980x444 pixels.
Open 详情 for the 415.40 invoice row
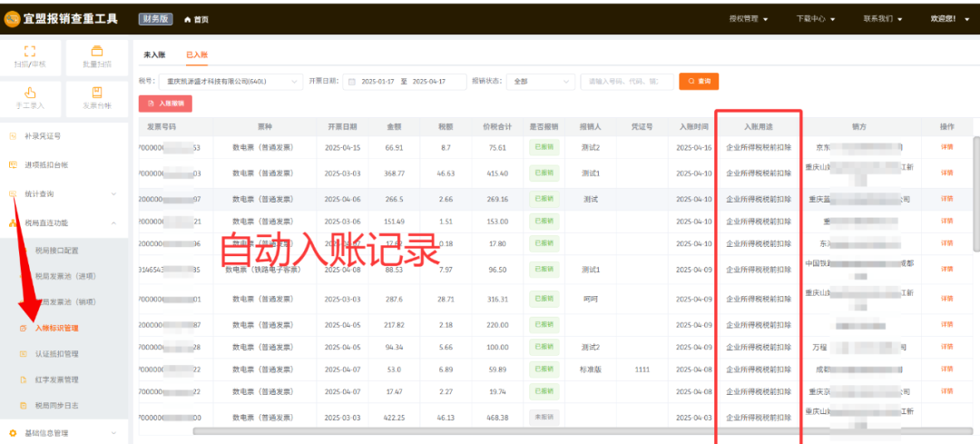tap(946, 173)
